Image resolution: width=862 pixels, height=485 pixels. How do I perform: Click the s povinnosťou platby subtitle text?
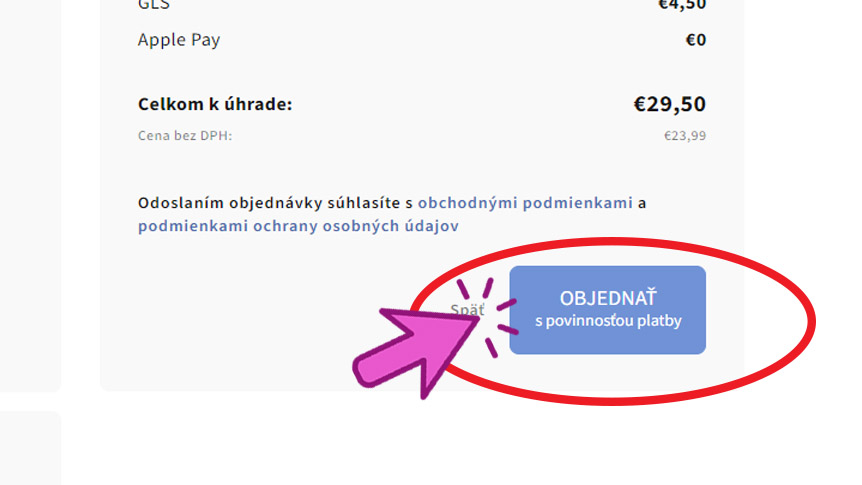point(608,321)
